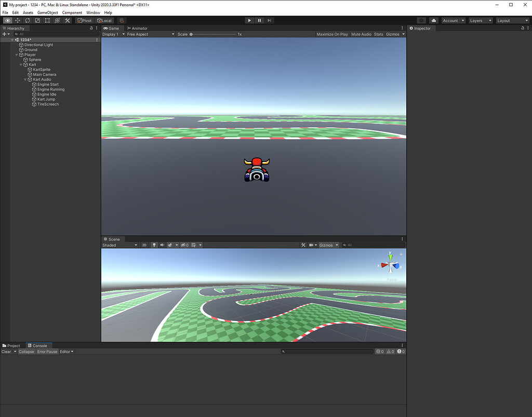This screenshot has width=532, height=417.
Task: Clear the Console messages
Action: (x=7, y=352)
